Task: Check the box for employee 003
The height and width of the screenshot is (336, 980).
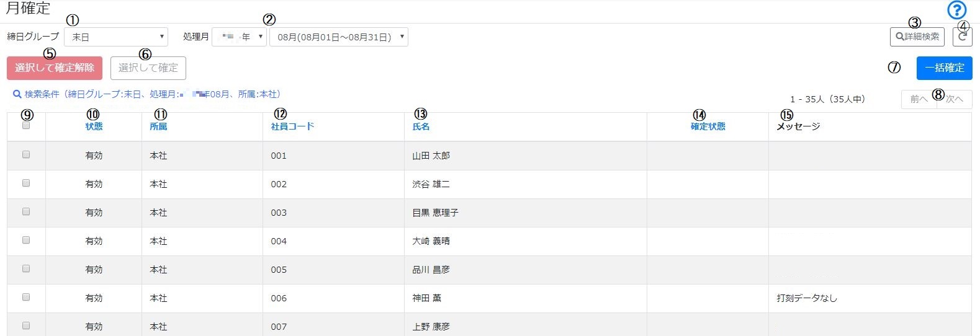Action: 26,211
